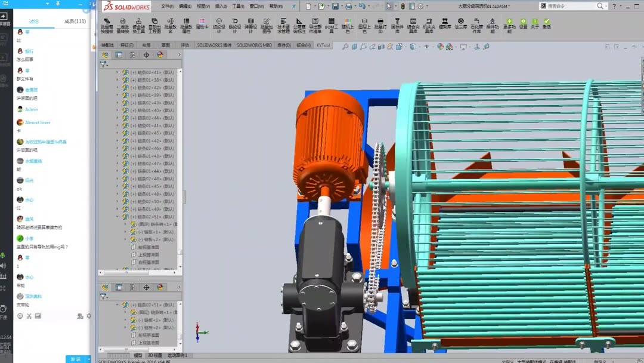Open 技术要求管理 technical requirements manager

tap(284, 25)
